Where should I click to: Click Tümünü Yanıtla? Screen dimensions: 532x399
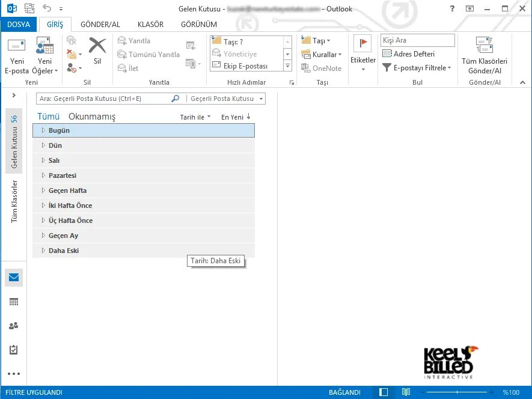pos(148,54)
